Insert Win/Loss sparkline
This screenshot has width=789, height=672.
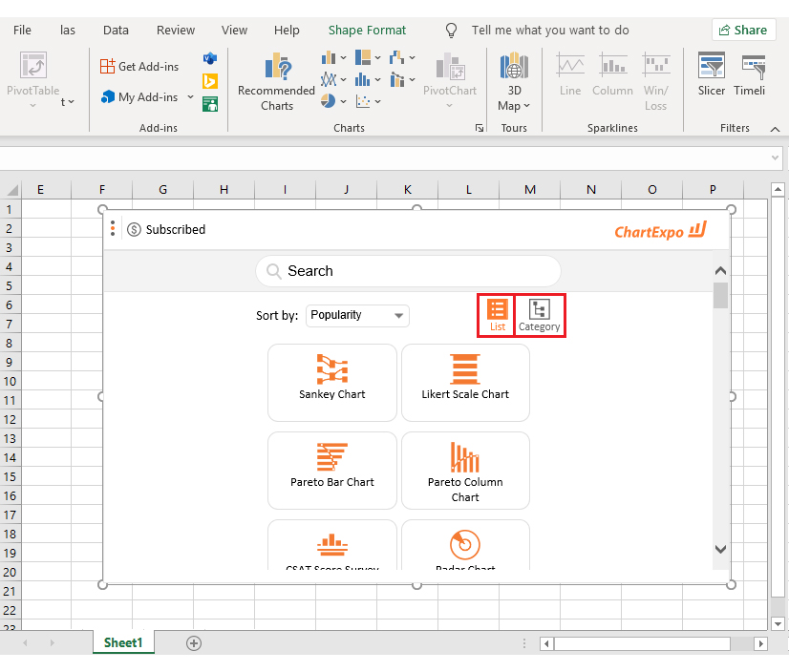tap(656, 81)
